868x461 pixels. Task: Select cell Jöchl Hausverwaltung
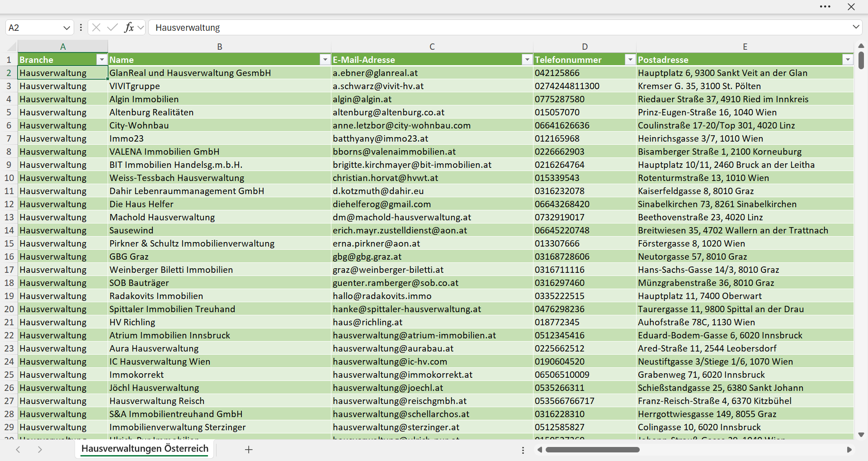tap(220, 388)
